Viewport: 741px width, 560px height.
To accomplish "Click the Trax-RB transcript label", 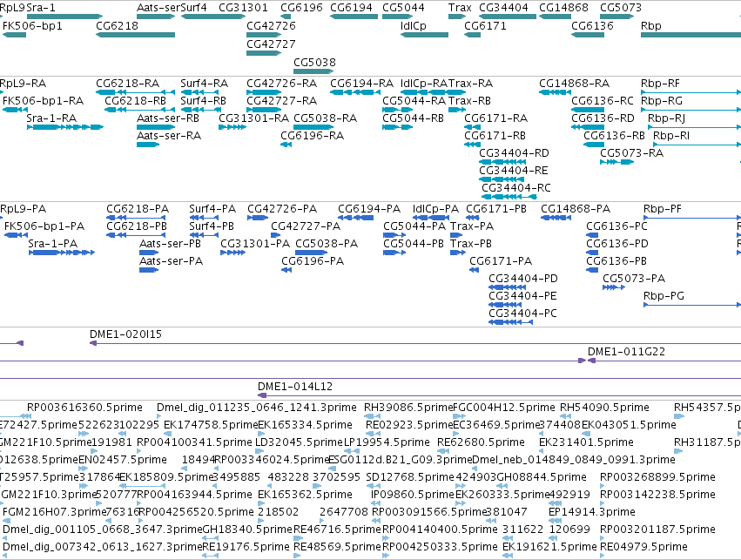I will pos(469,101).
